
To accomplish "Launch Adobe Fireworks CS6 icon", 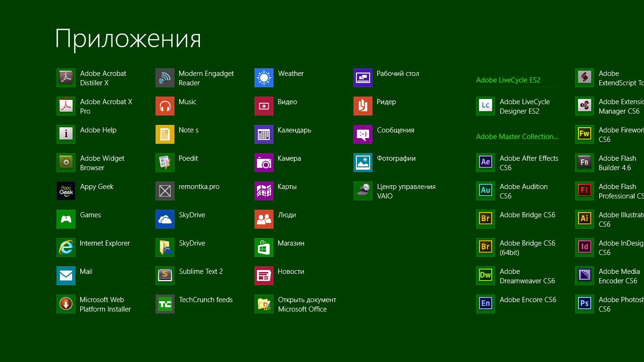I will 585,134.
